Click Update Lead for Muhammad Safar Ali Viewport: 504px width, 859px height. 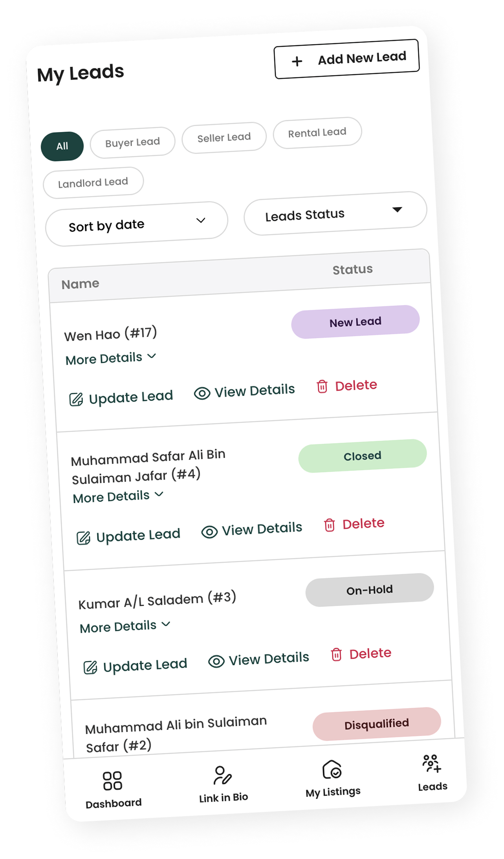128,536
